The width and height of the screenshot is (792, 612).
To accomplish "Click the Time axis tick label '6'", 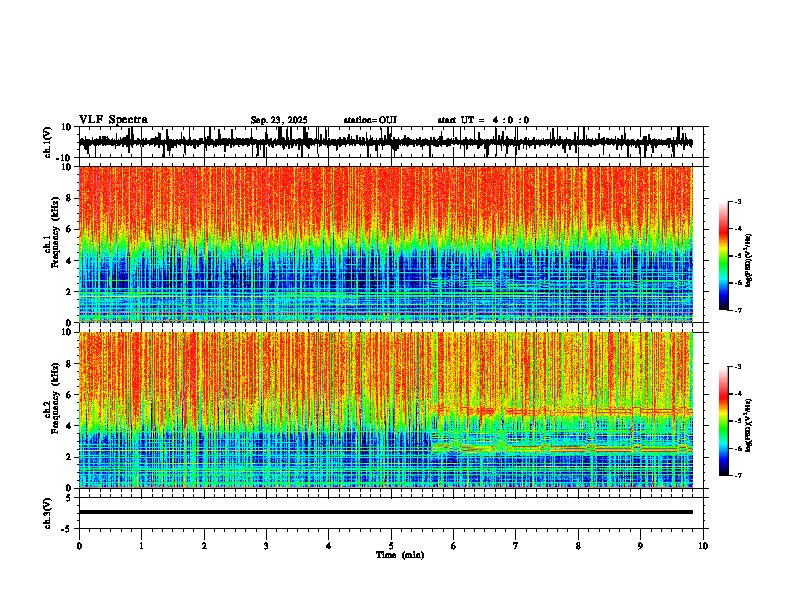I will pyautogui.click(x=454, y=546).
